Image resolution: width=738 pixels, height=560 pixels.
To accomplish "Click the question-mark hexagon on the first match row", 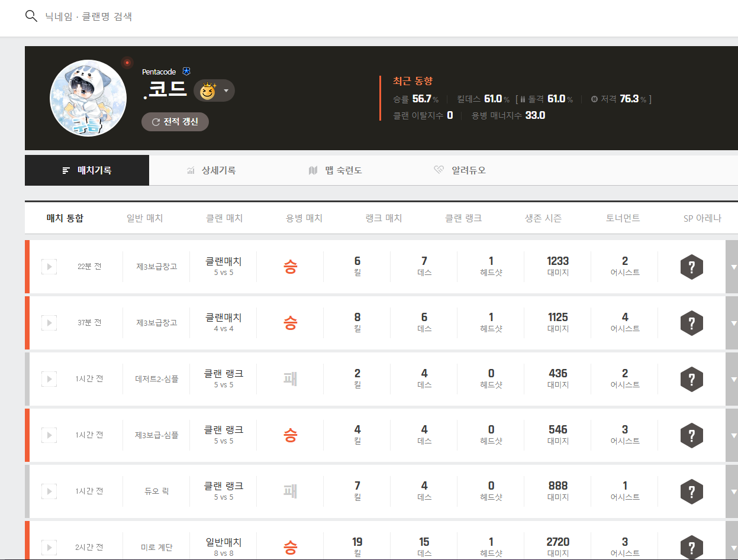I will click(691, 267).
